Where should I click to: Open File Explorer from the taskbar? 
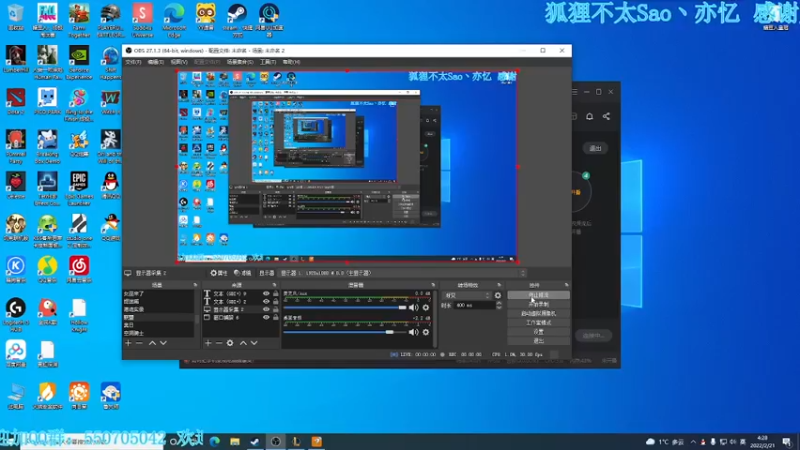pyautogui.click(x=235, y=441)
